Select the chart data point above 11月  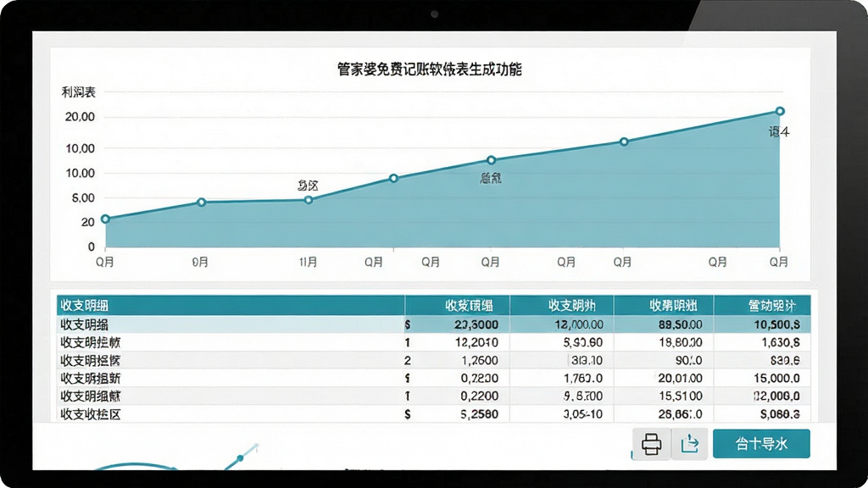[309, 200]
